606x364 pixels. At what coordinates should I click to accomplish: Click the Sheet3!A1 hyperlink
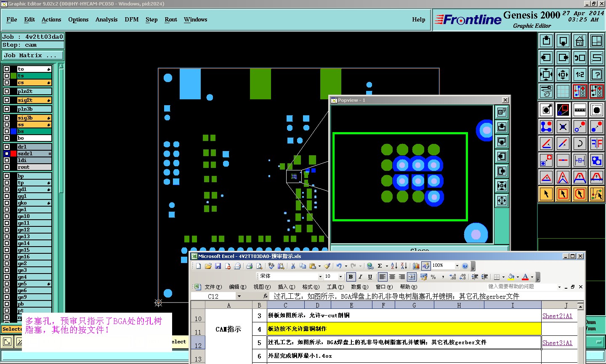pyautogui.click(x=557, y=343)
